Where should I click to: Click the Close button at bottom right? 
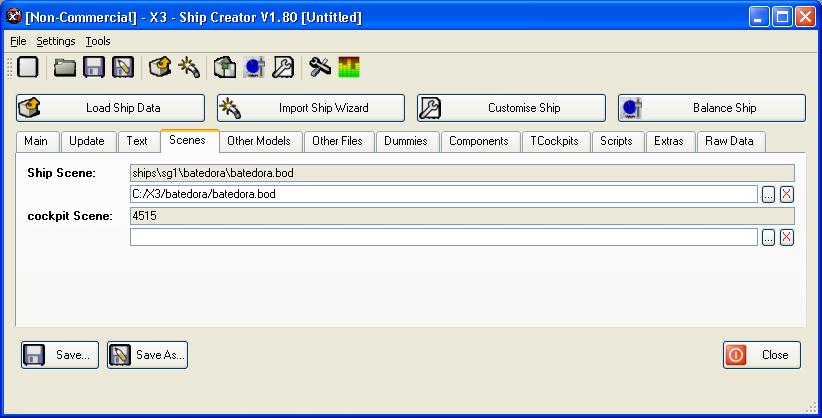point(762,355)
